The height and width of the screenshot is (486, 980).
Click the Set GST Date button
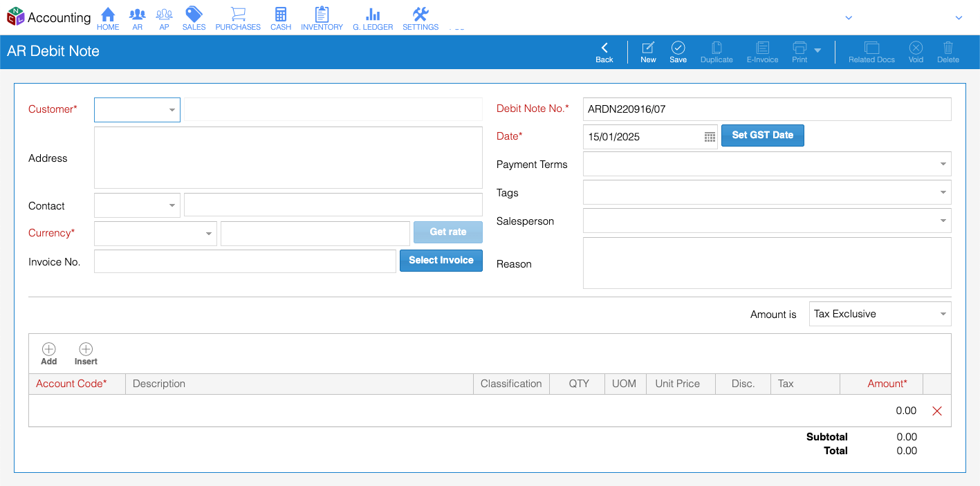pos(762,135)
